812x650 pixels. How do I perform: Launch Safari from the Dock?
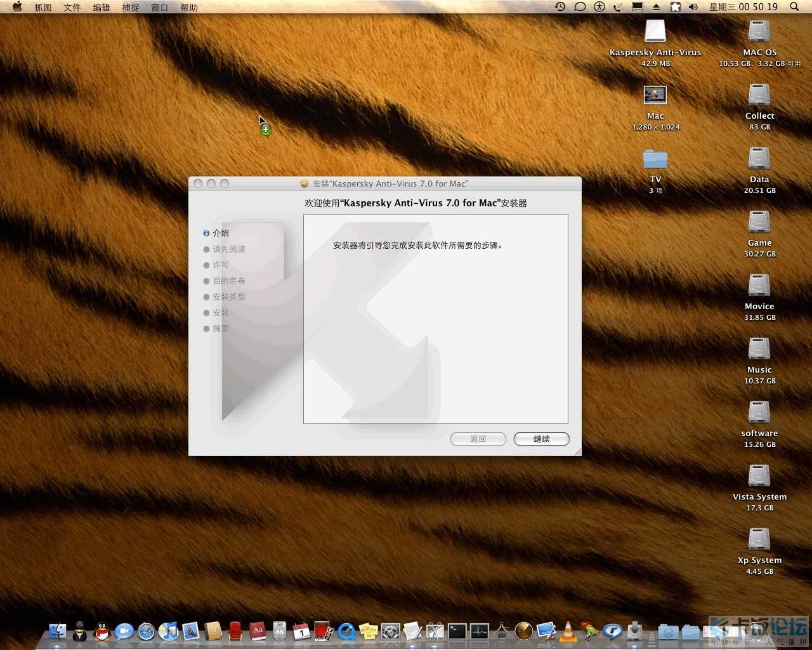point(147,631)
